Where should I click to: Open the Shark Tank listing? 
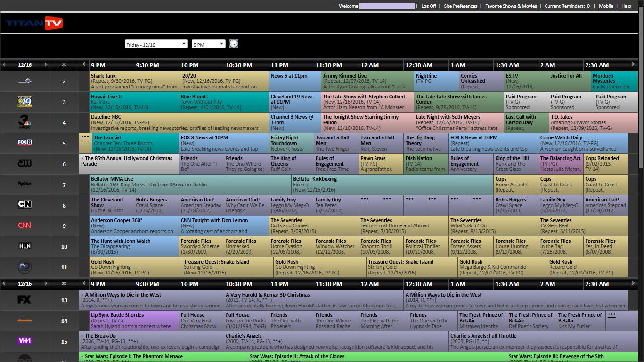[x=135, y=81]
